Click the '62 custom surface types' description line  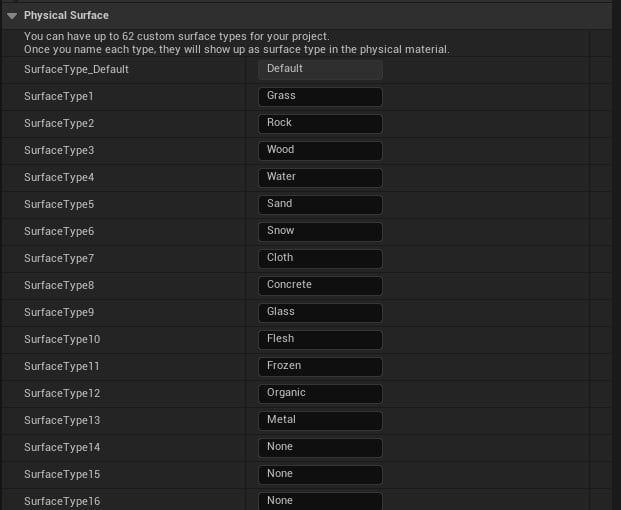[177, 36]
